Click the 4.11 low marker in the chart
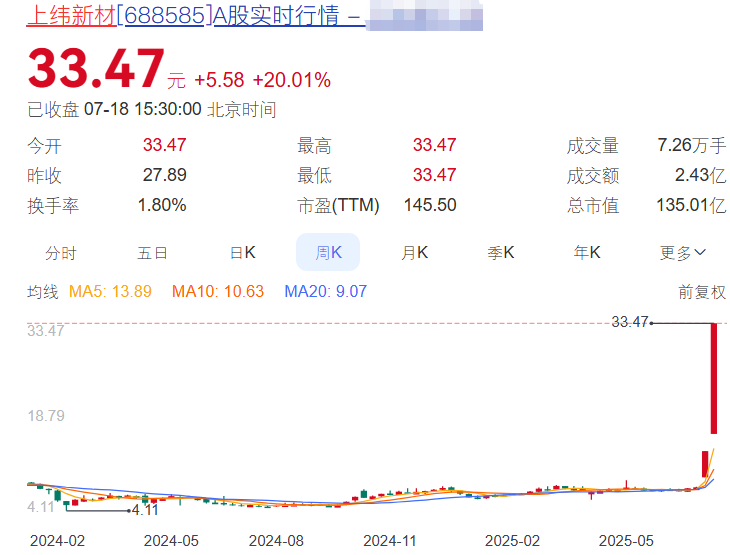This screenshot has height=555, width=730. click(145, 510)
